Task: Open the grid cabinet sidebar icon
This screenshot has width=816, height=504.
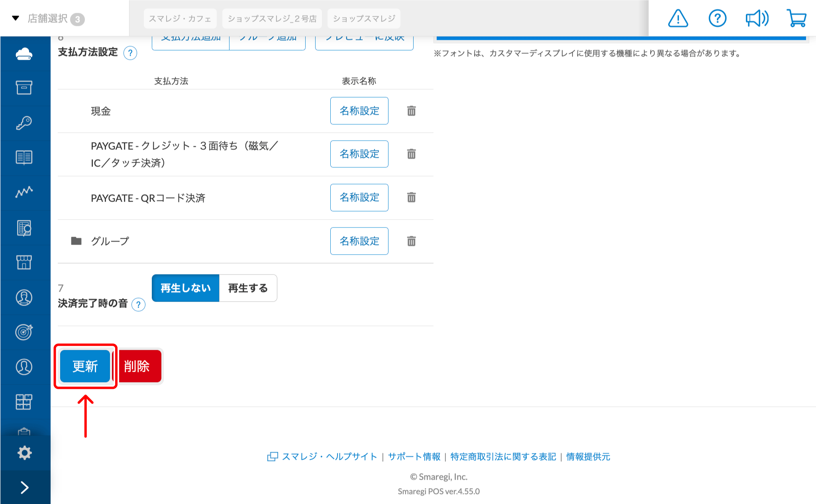Action: 24,402
